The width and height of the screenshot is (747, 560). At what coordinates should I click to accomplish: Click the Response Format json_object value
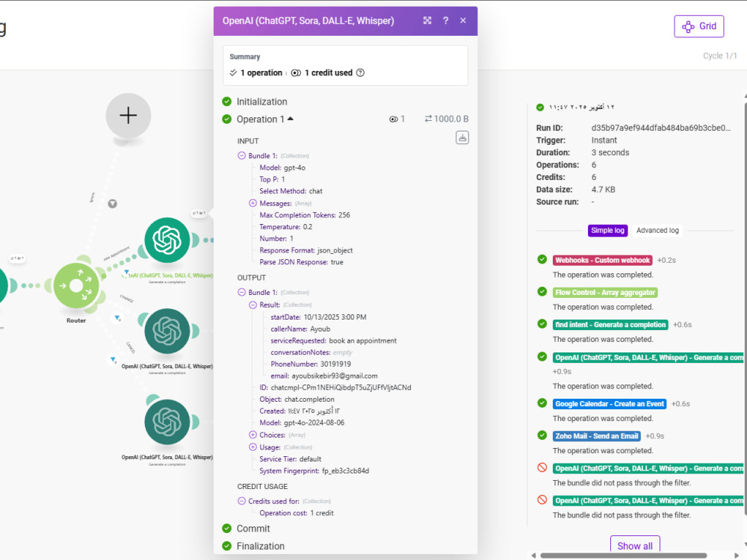[x=335, y=250]
